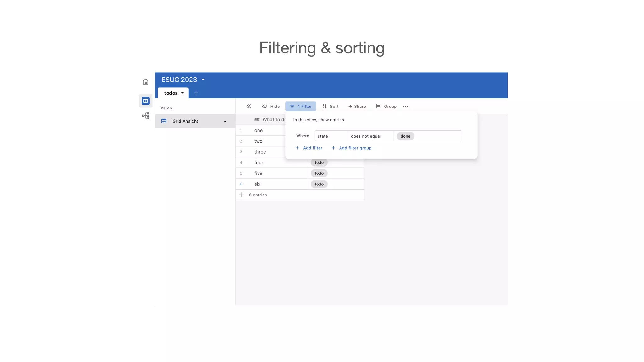The image size is (644, 362).
Task: Toggle the Hide fields option
Action: (x=271, y=106)
